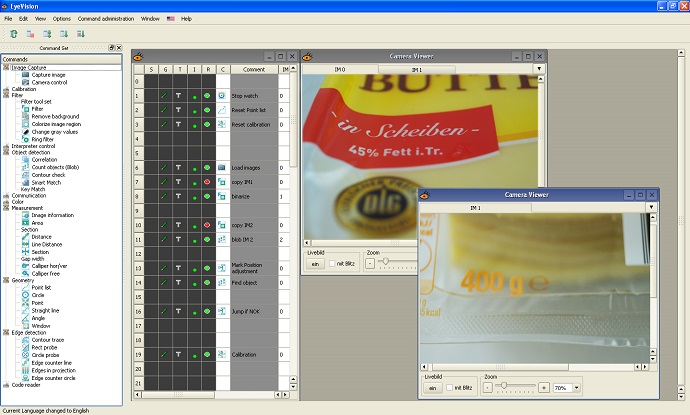The width and height of the screenshot is (690, 415).
Task: Select the Ring filter command
Action: point(42,140)
